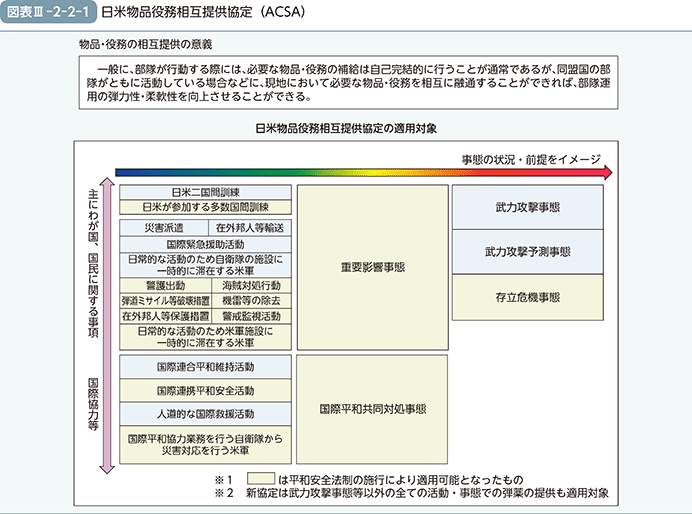Click the box 日常的な活動のため米軍施設に一時的に滞在する米軍

[205, 337]
